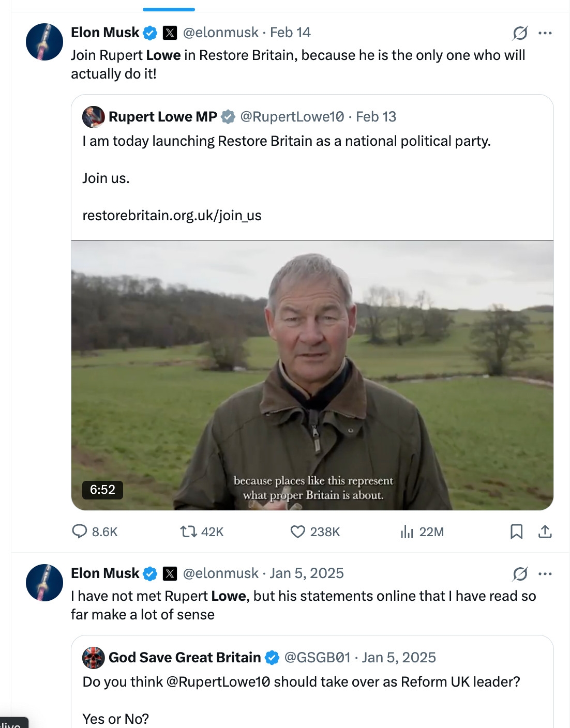The image size is (570, 728).
Task: Open more options for Feb 14 post
Action: (x=545, y=33)
